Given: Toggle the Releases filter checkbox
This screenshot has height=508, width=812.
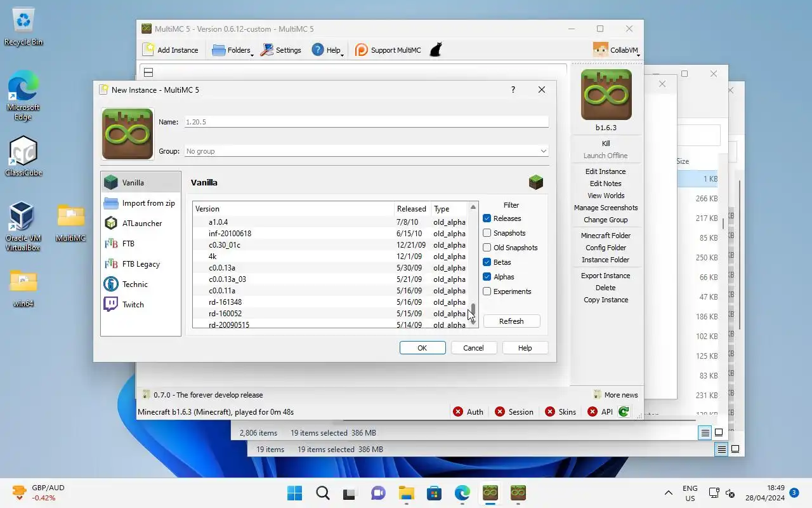Looking at the screenshot, I should (x=487, y=218).
